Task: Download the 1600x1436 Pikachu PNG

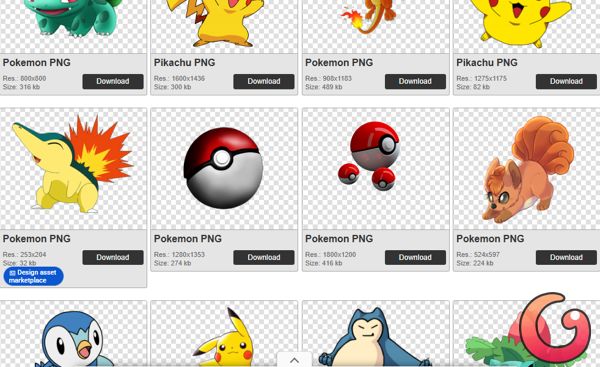Action: 264,82
